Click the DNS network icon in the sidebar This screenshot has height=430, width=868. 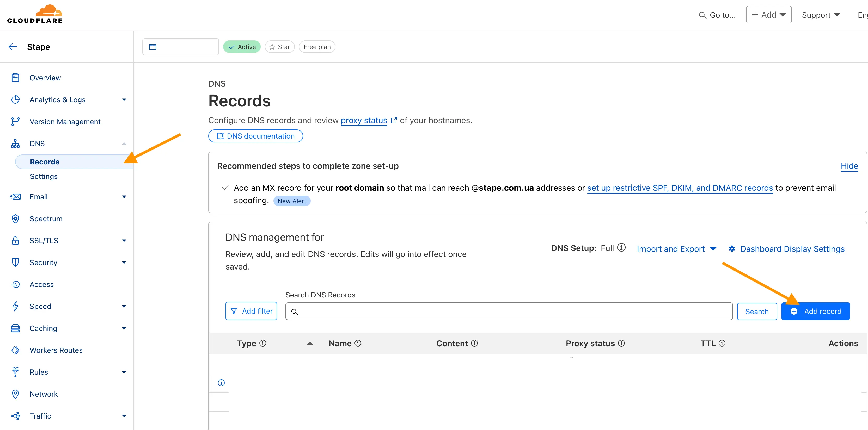tap(15, 144)
